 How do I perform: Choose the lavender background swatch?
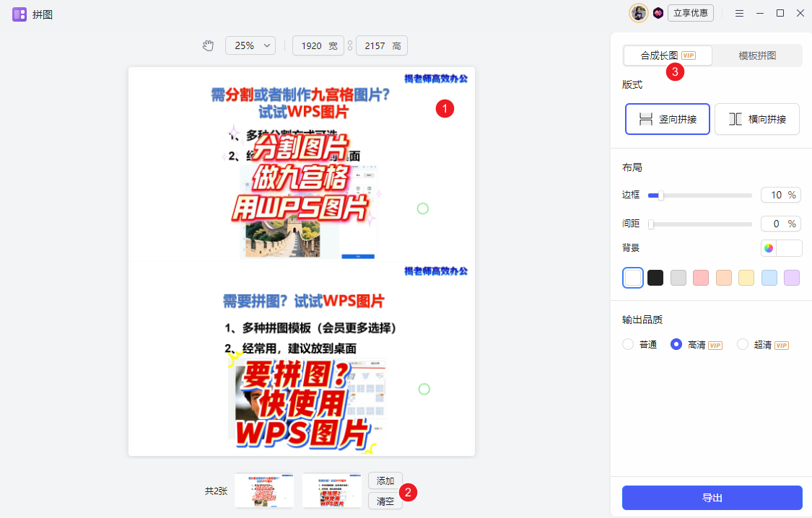click(x=792, y=278)
